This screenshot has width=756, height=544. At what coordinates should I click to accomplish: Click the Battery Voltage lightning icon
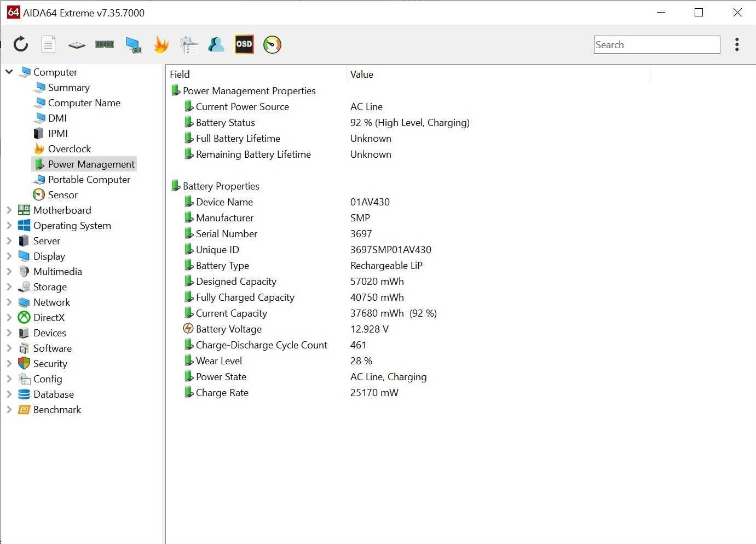188,329
